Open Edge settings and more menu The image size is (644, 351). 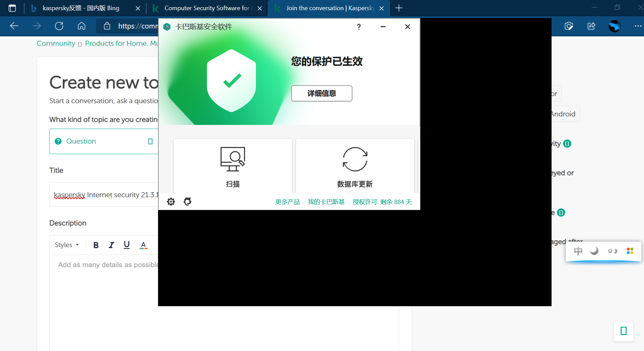[638, 26]
